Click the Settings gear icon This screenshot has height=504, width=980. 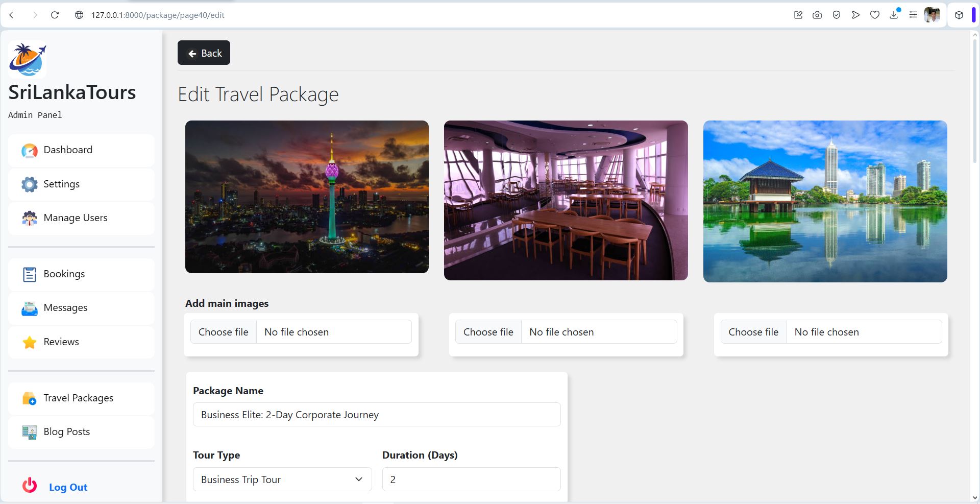click(30, 184)
